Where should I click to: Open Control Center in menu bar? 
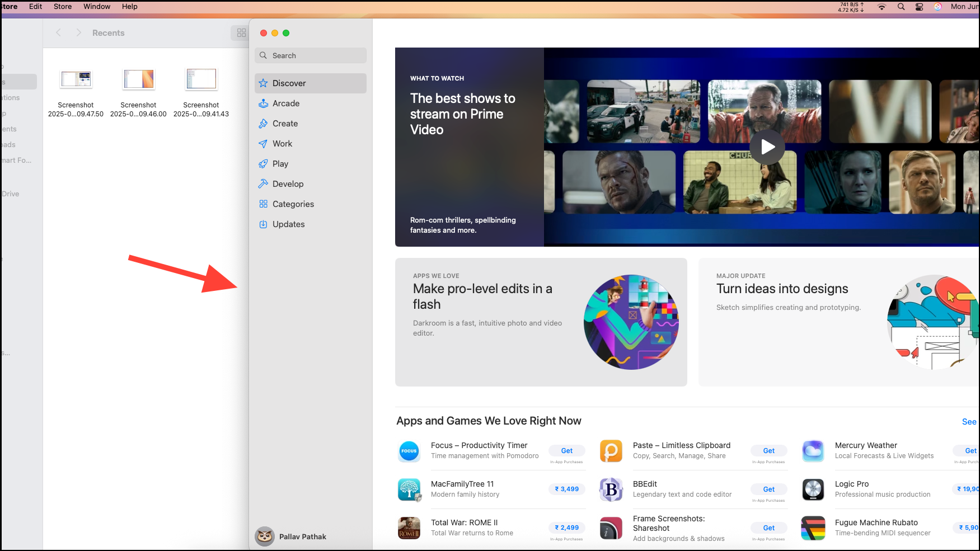tap(920, 7)
